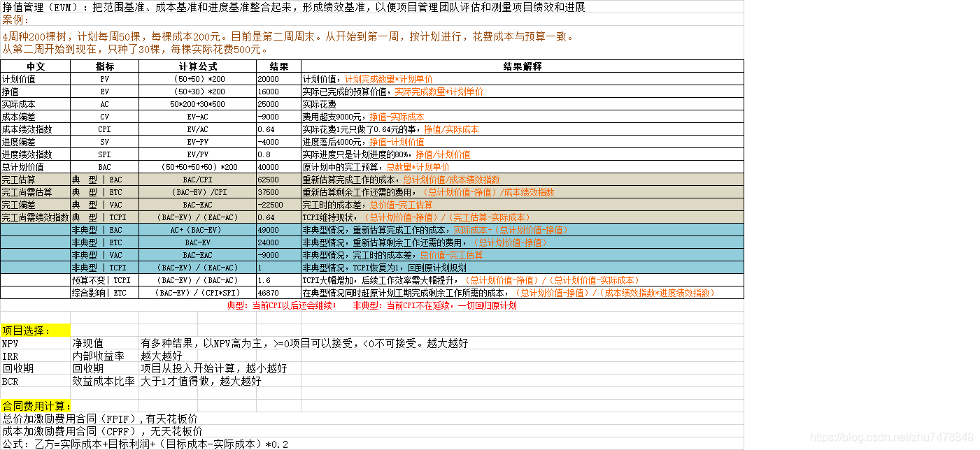Click the 'BAC' indicator cell
The image size is (980, 450).
(105, 167)
